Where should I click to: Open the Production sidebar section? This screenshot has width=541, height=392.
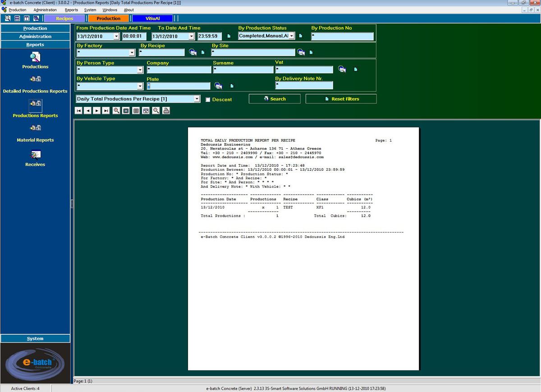[35, 28]
